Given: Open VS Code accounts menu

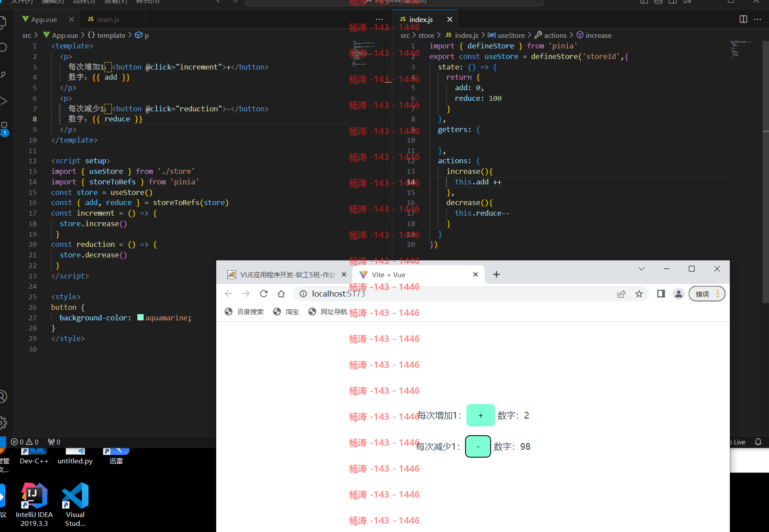Looking at the screenshot, I should pyautogui.click(x=2, y=396).
